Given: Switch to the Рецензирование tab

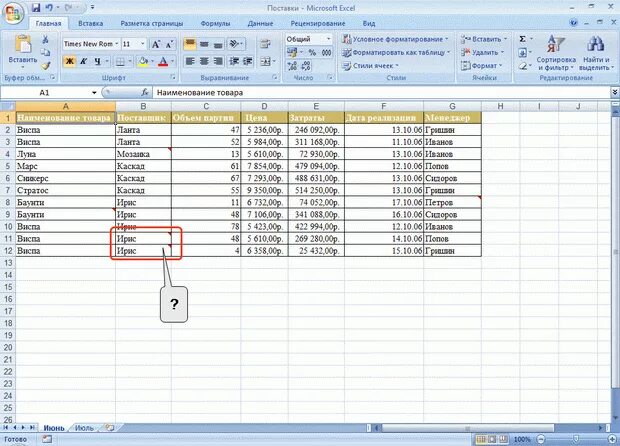Looking at the screenshot, I should click(x=318, y=23).
